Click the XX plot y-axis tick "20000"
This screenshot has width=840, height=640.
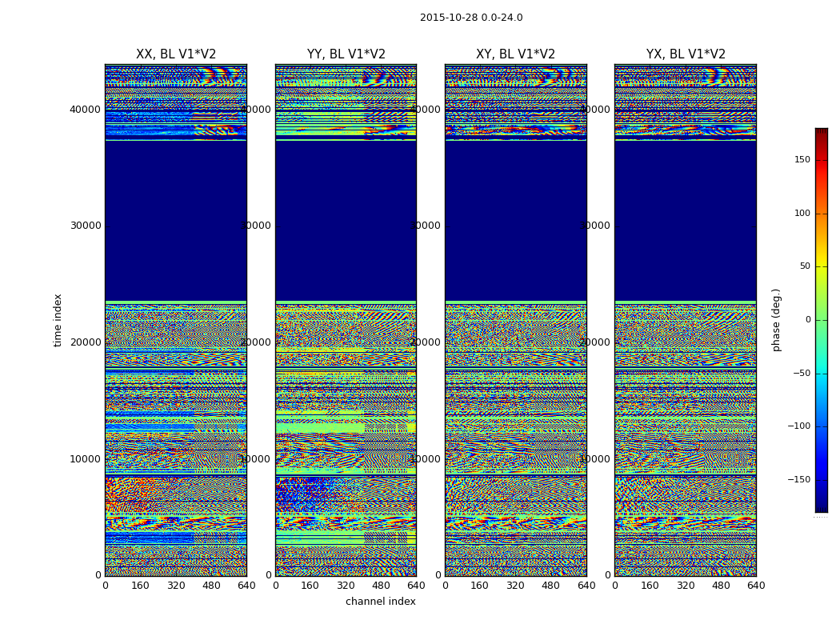85,342
